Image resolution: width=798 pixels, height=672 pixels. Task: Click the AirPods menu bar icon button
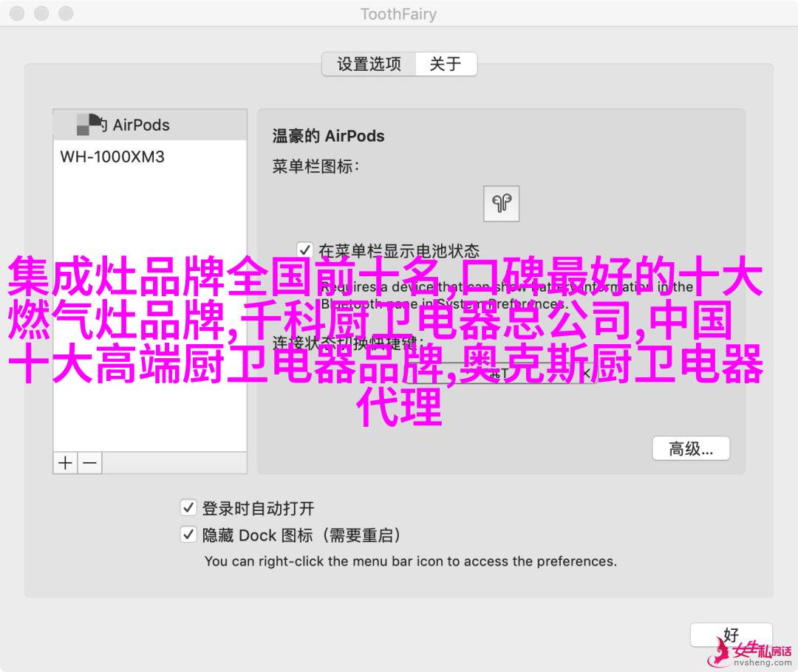(x=501, y=204)
